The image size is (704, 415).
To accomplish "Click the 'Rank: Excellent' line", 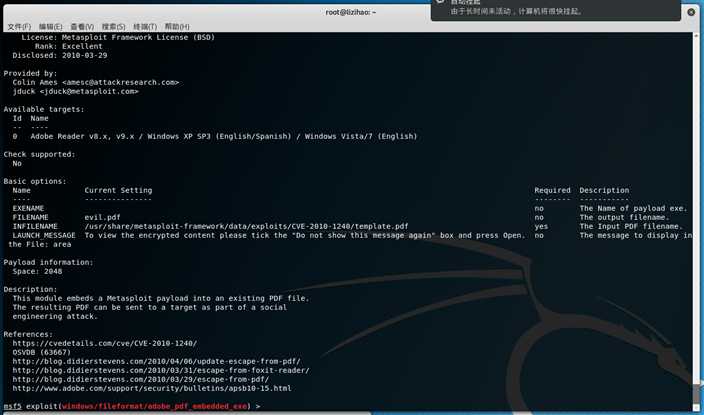I will [69, 46].
